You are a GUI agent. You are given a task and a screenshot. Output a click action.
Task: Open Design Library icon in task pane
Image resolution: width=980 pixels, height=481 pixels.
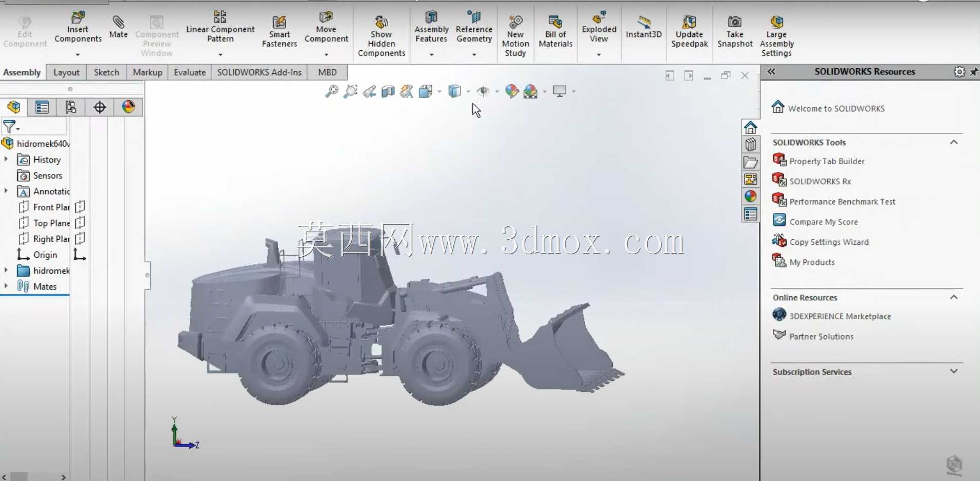(x=750, y=144)
